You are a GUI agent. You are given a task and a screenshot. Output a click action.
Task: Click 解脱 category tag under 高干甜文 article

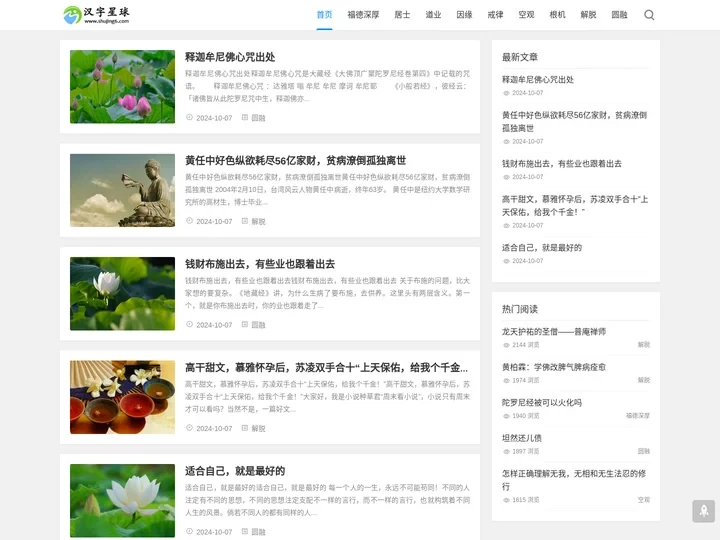(x=259, y=428)
